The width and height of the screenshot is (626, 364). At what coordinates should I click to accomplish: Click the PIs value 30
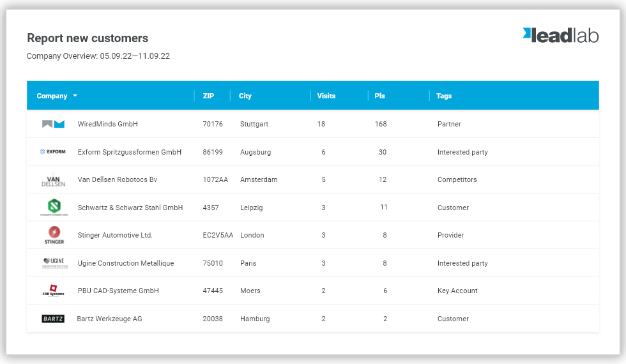[x=383, y=152]
